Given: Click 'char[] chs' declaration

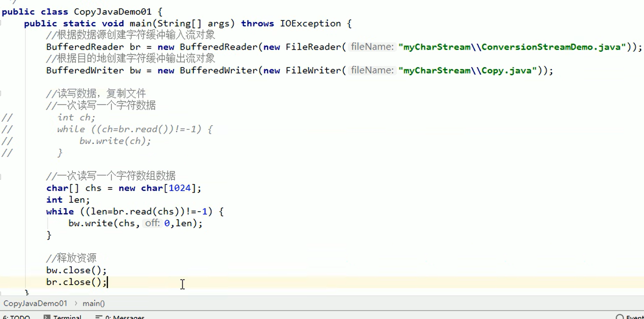Looking at the screenshot, I should click(x=74, y=188).
